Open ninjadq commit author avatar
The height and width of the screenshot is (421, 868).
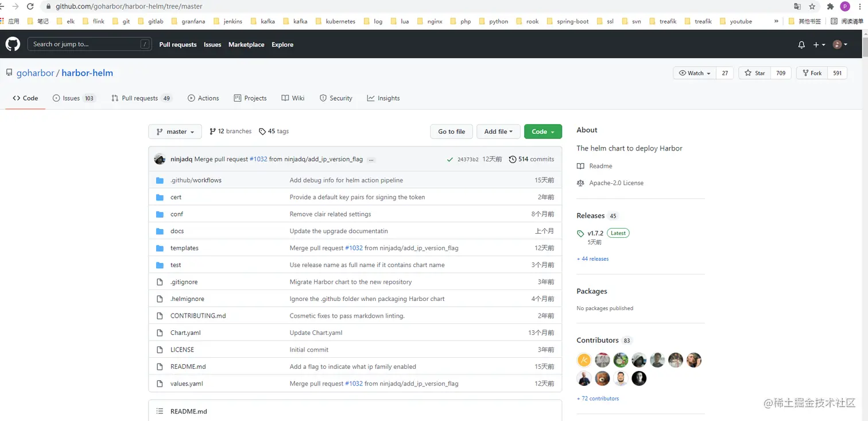[160, 159]
